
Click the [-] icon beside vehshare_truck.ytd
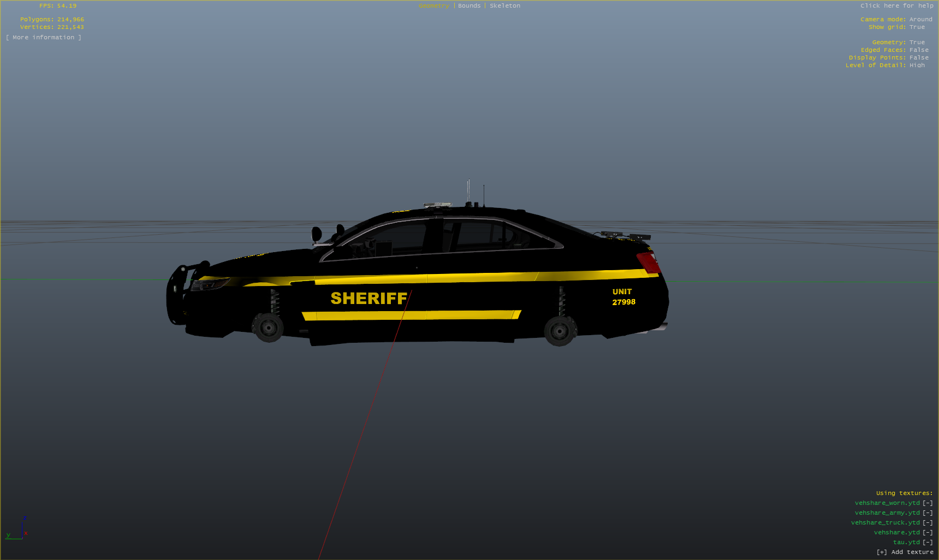point(928,523)
